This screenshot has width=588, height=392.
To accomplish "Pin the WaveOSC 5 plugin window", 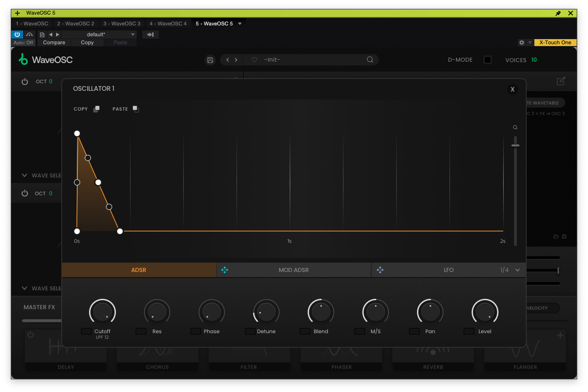I will [x=558, y=13].
